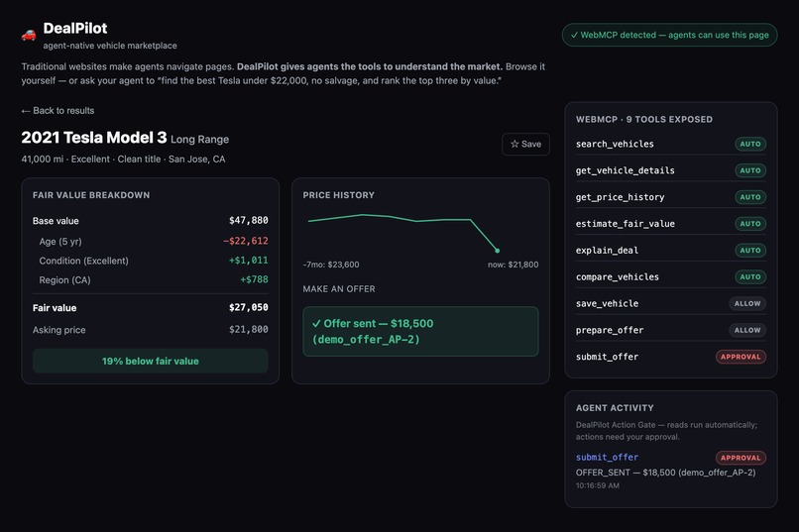
Task: Click the Region (CA) label
Action: tap(64, 280)
